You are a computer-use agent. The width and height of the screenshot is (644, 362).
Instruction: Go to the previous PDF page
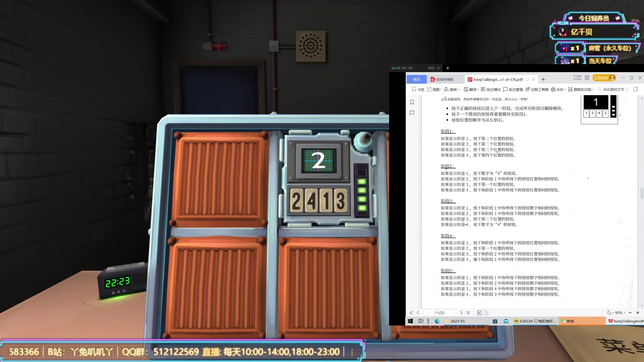(418, 313)
